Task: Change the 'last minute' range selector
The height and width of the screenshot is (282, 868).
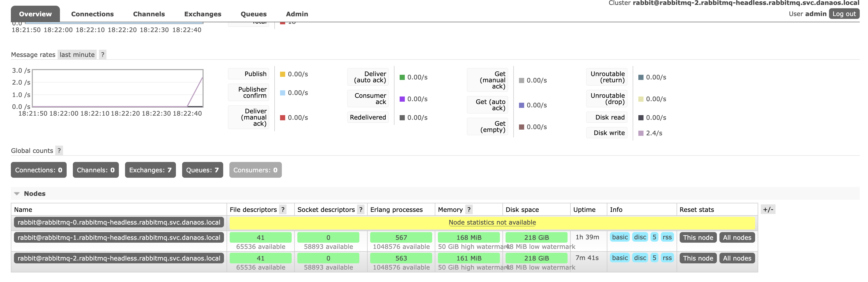Action: 77,55
